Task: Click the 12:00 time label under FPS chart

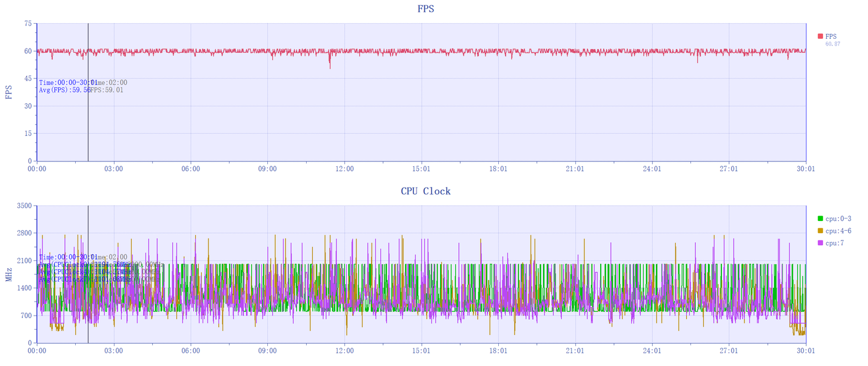Action: (344, 169)
